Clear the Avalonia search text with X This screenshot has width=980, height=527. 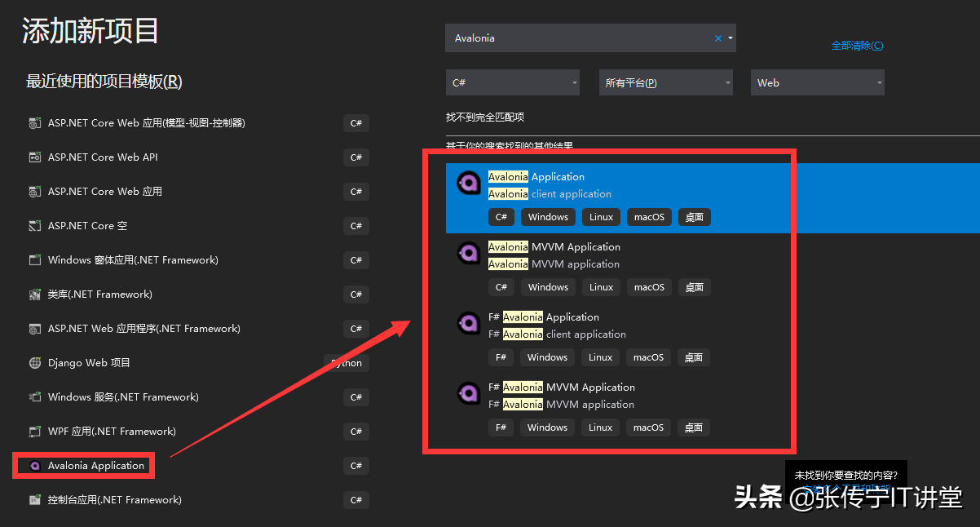718,38
